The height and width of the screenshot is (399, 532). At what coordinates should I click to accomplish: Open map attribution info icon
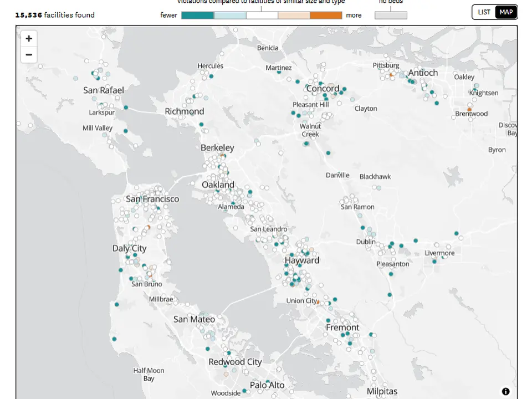tap(505, 391)
